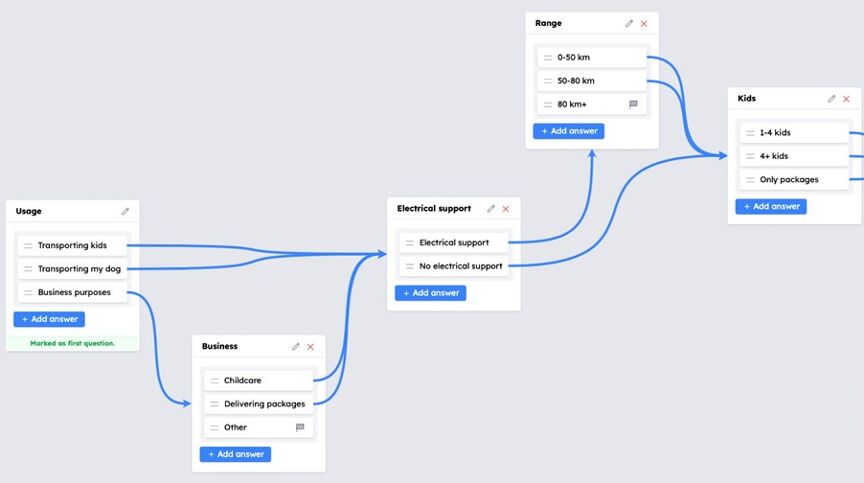Add answer to the Kids card

(x=771, y=207)
